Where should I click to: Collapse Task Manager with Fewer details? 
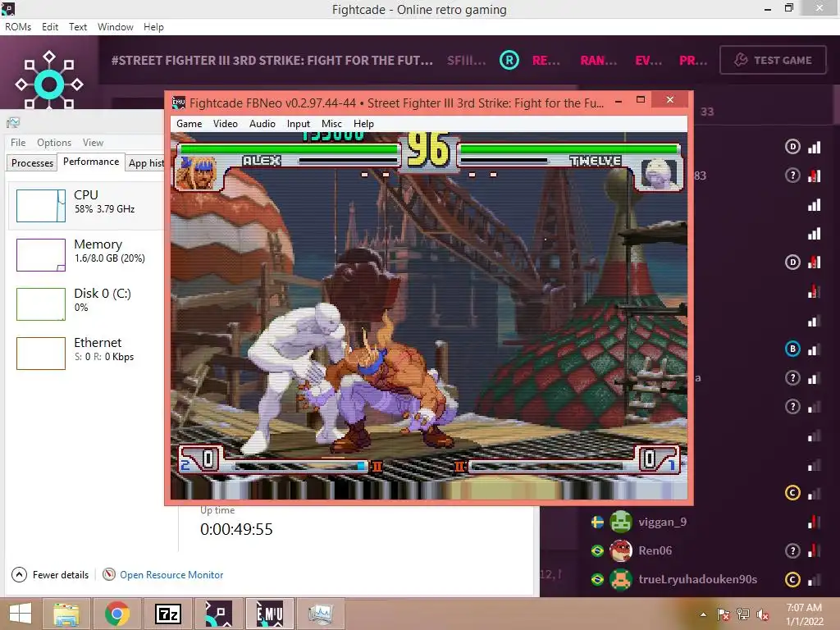(50, 575)
